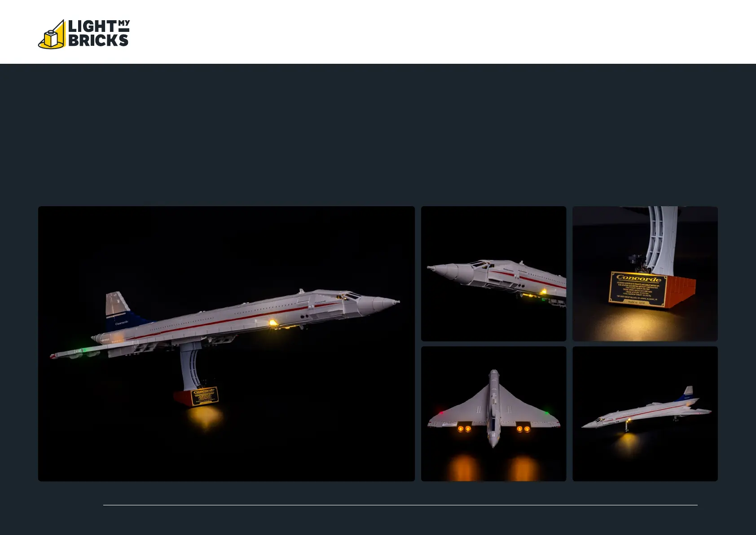Open the Light My Bricks logo text
The height and width of the screenshot is (535, 756).
point(99,33)
